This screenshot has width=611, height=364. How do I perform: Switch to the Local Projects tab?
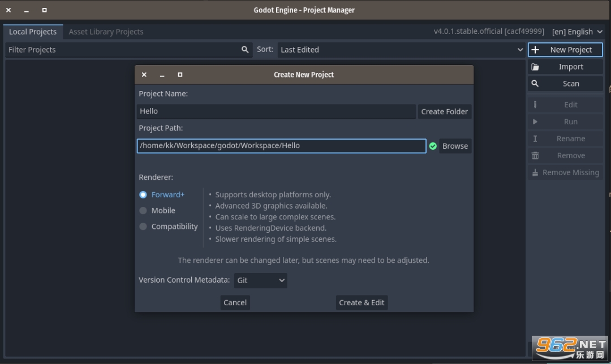pyautogui.click(x=33, y=32)
